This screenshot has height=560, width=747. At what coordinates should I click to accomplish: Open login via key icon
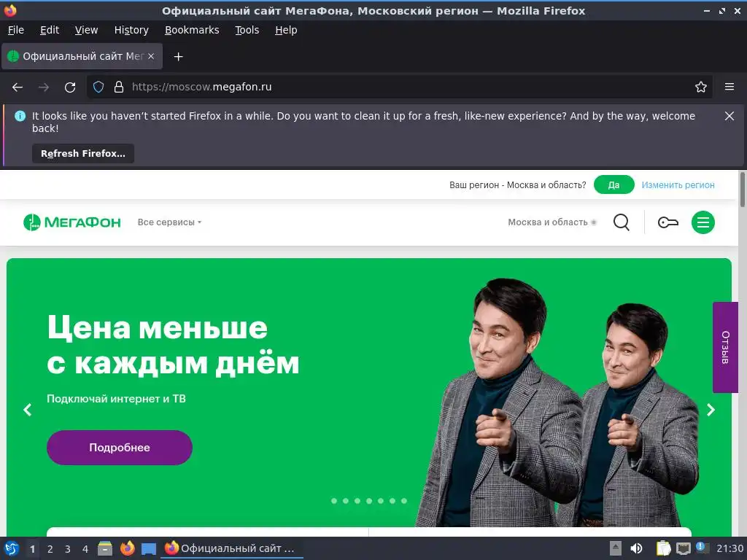668,222
